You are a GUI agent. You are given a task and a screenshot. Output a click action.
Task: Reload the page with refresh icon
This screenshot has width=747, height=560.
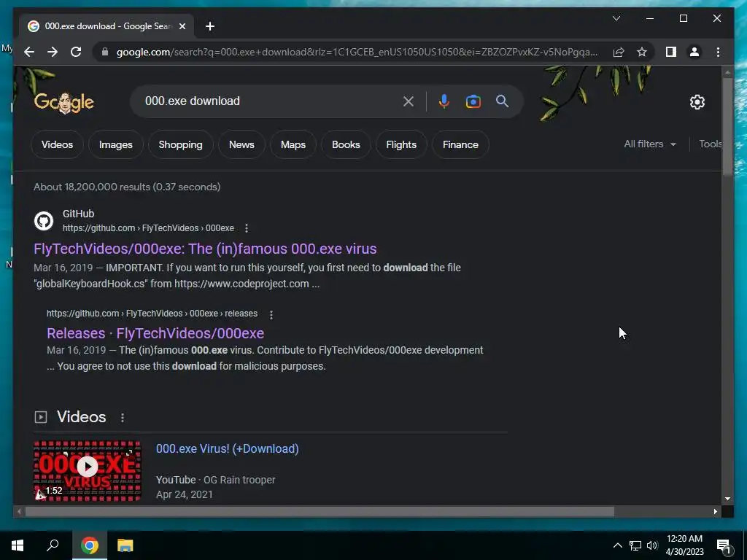click(x=76, y=52)
